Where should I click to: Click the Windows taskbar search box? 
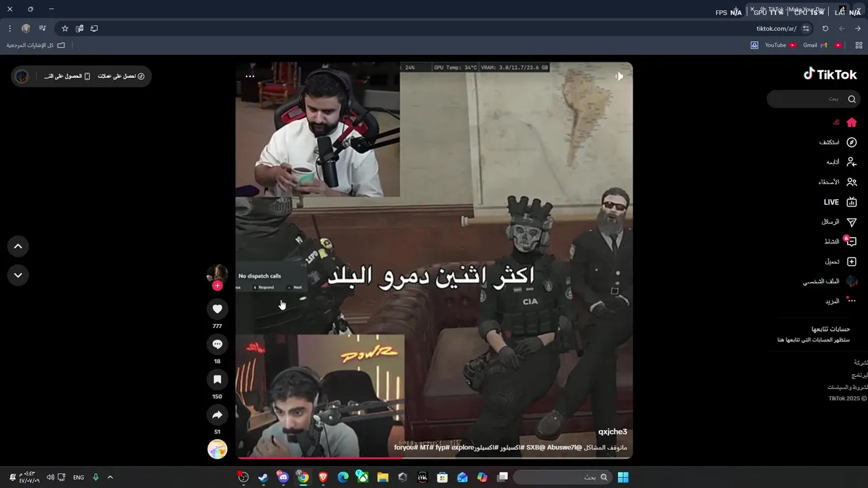[x=561, y=477]
